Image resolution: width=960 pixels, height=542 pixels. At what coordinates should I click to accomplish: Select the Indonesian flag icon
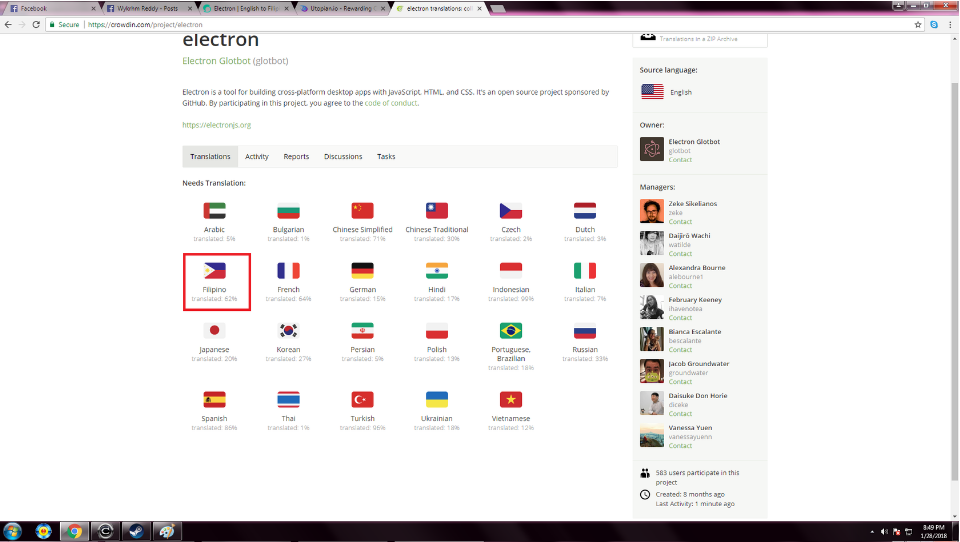pyautogui.click(x=511, y=271)
